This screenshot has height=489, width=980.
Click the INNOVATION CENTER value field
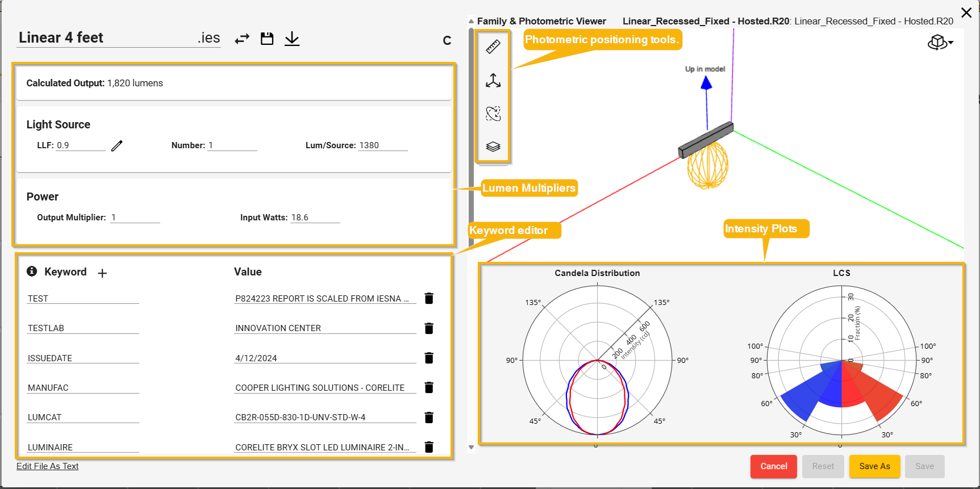(x=325, y=328)
